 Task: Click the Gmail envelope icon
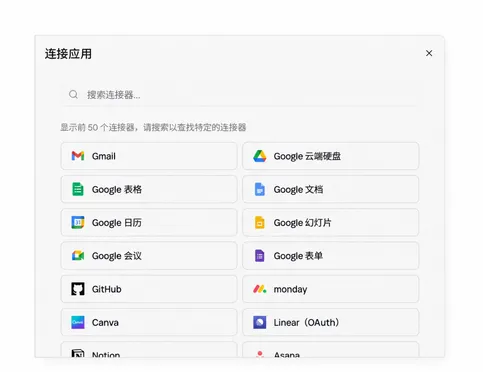point(78,156)
